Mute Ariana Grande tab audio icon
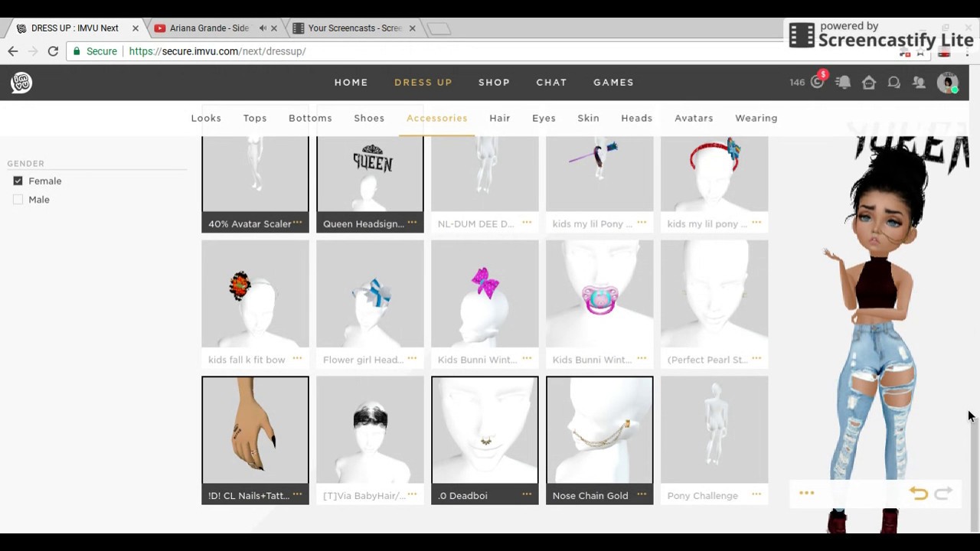This screenshot has height=551, width=980. coord(263,28)
